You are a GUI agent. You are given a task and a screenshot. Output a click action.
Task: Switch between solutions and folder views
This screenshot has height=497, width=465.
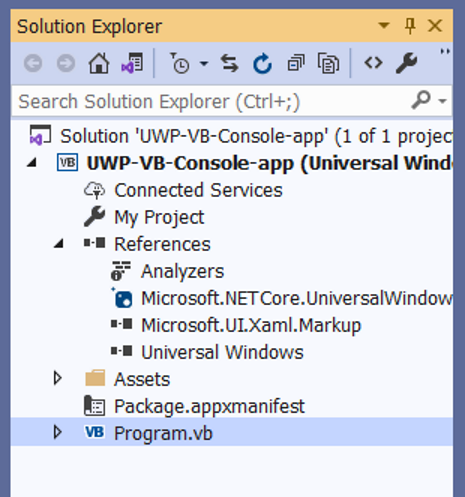pyautogui.click(x=132, y=63)
